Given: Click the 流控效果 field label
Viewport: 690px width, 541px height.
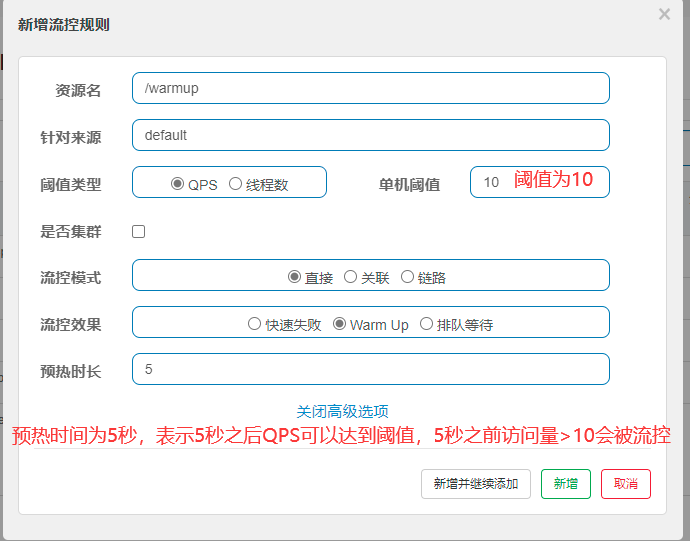Looking at the screenshot, I should pyautogui.click(x=71, y=324).
